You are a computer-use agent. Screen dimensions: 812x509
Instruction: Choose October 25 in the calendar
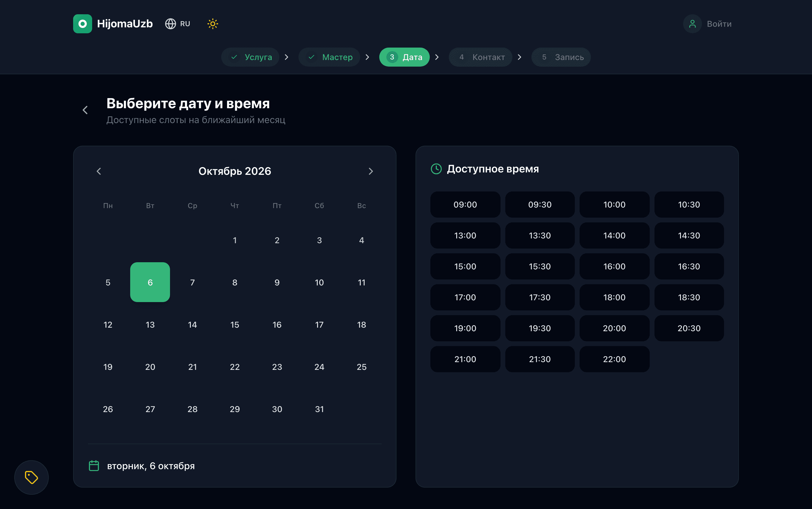(x=362, y=367)
